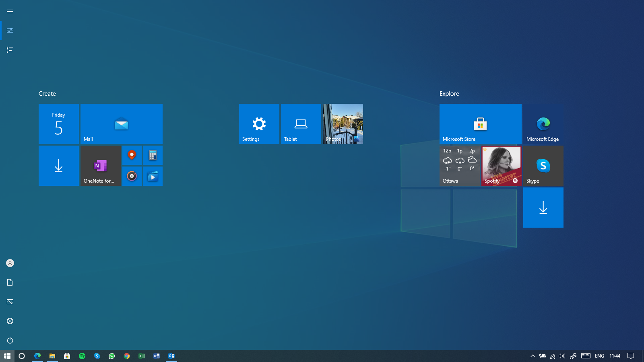This screenshot has width=644, height=362.
Task: Open Settings gear in Start sidebar
Action: (10, 321)
